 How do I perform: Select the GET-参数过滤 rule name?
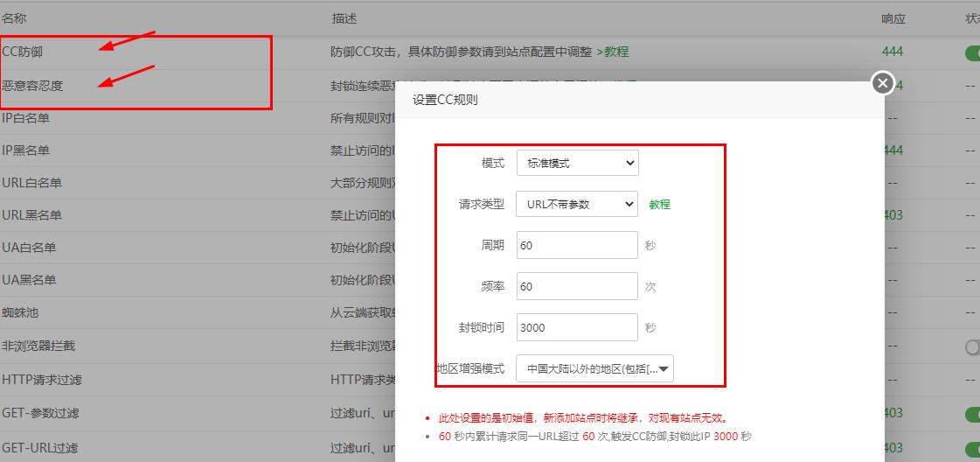40,413
